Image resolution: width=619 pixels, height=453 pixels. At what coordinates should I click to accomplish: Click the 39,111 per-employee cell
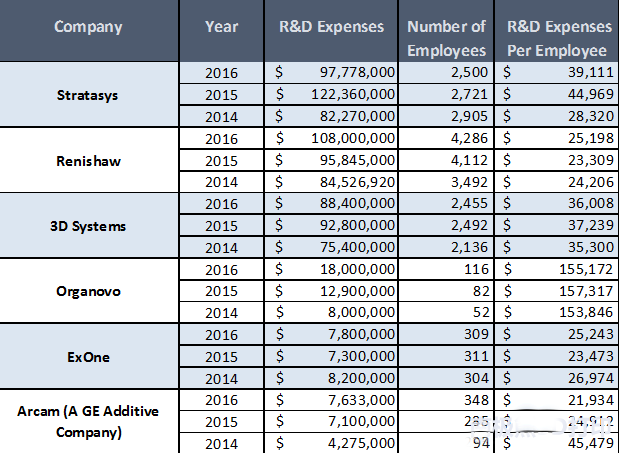pyautogui.click(x=557, y=73)
